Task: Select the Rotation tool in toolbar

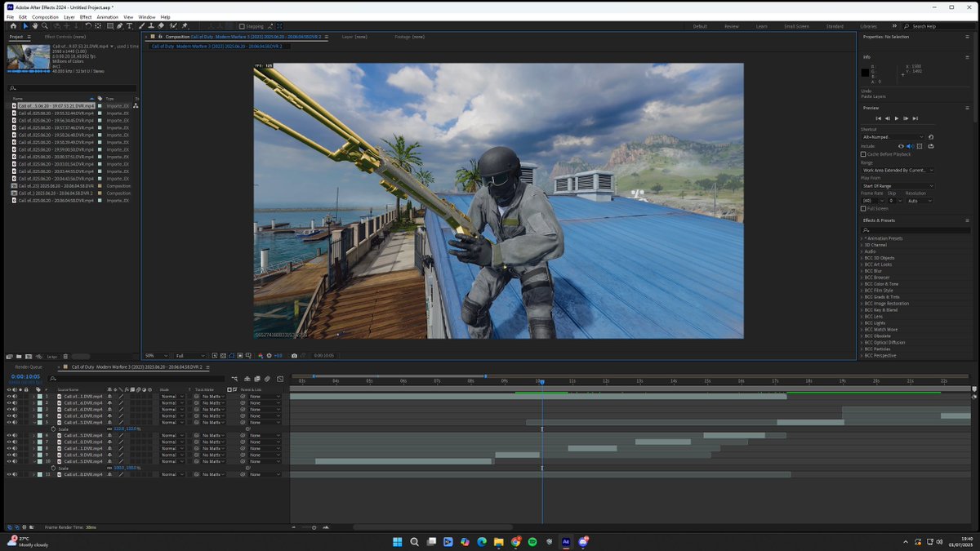Action: point(88,25)
